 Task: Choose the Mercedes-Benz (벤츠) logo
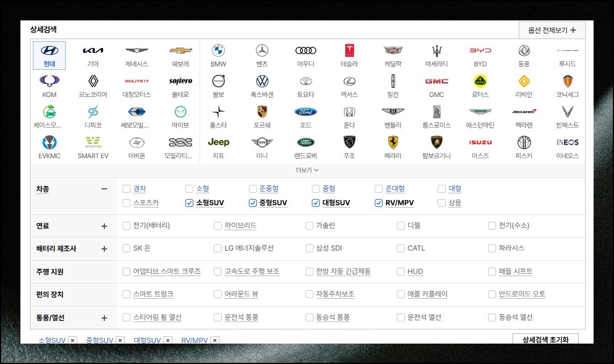262,50
